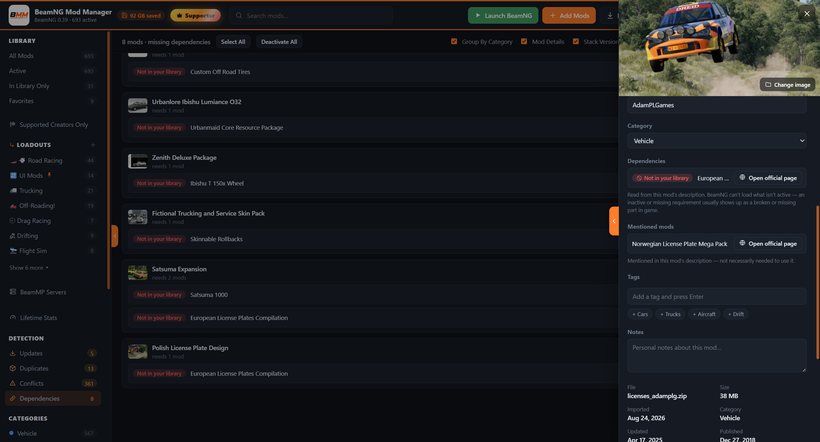820x442 pixels.
Task: Click the Duplicates icon in sidebar
Action: [13, 368]
